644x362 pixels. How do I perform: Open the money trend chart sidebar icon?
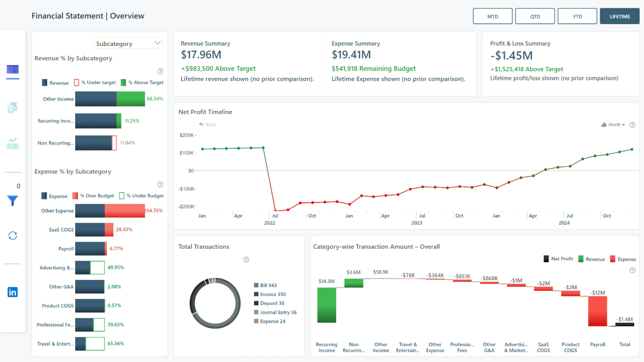[x=13, y=144]
